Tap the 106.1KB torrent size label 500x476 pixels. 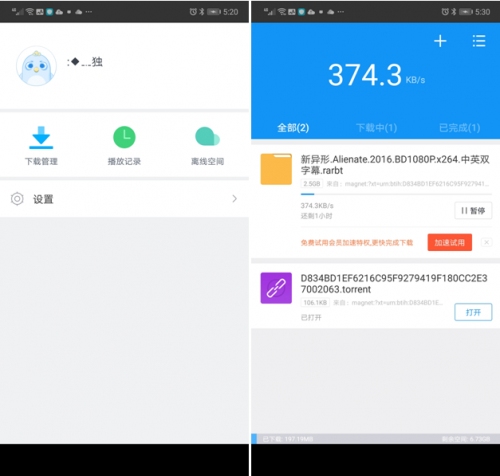point(315,303)
